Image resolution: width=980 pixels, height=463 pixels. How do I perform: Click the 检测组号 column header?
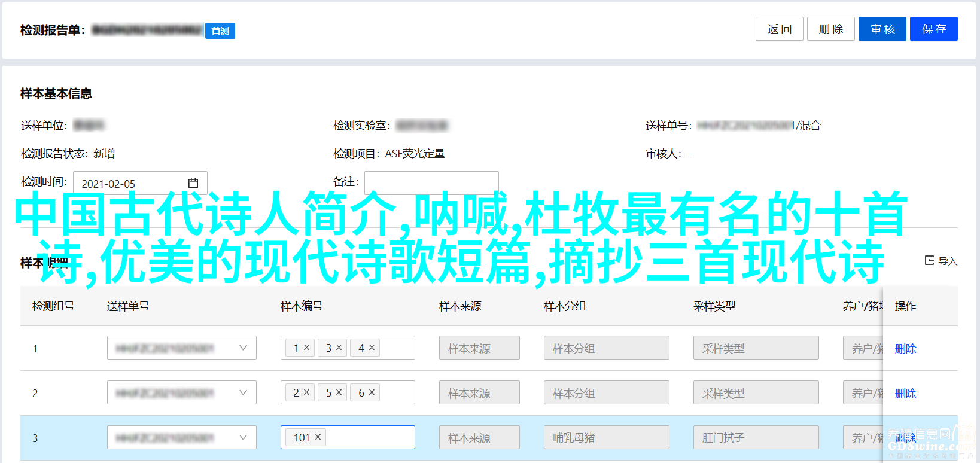coord(53,306)
